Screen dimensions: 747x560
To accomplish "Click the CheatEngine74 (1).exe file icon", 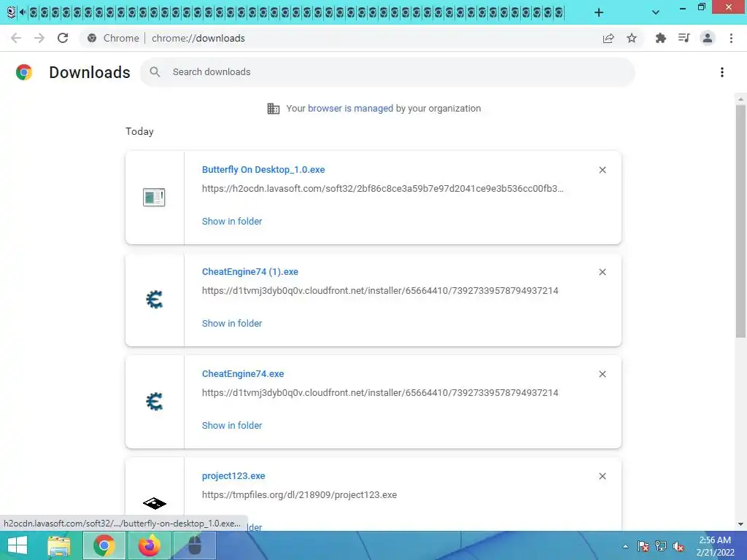I will click(155, 300).
